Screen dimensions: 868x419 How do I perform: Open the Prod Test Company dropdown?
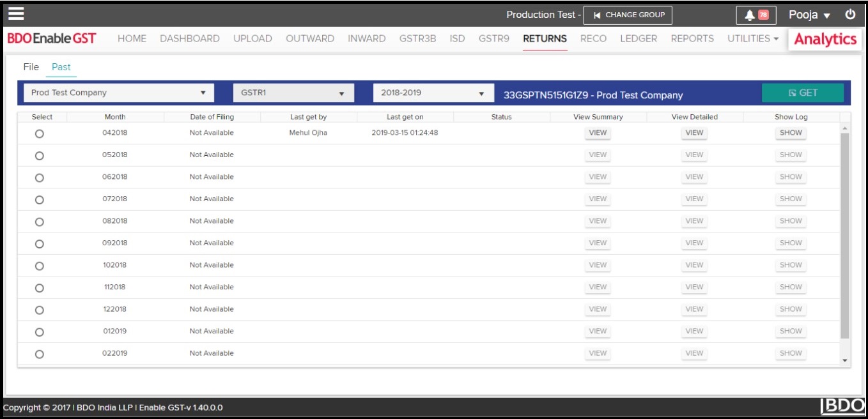click(x=118, y=93)
